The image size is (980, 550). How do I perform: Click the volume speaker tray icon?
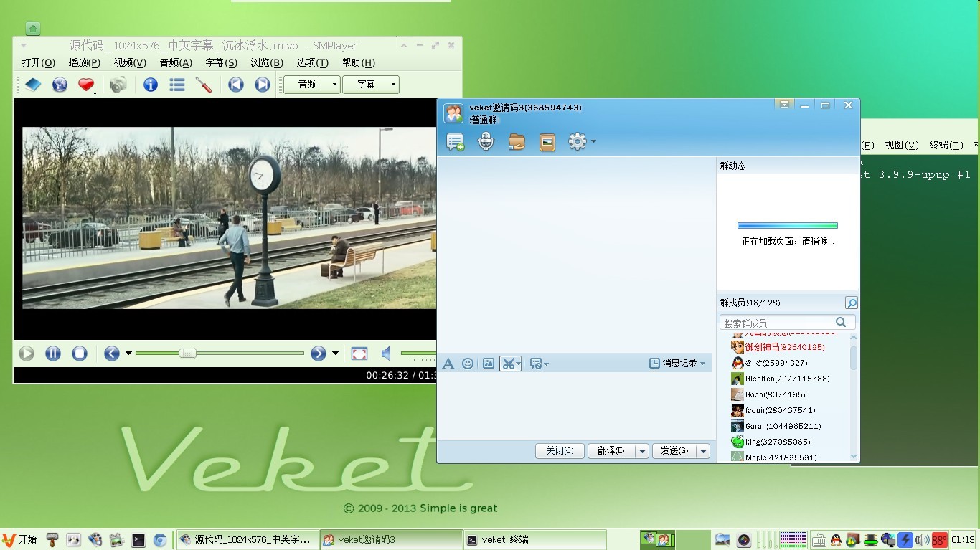[x=922, y=540]
